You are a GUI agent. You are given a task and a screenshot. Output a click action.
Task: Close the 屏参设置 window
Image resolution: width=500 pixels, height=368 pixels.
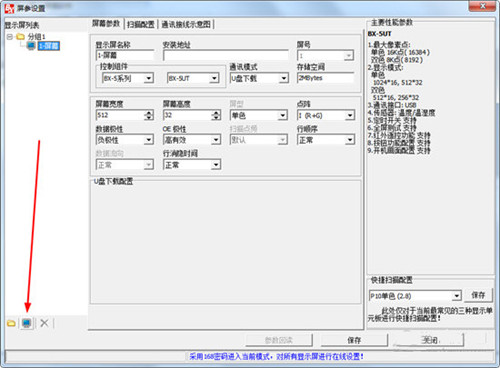coord(482,6)
